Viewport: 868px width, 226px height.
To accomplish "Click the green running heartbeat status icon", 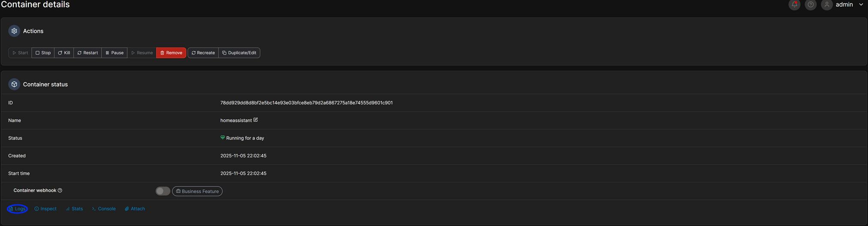I will coord(223,137).
